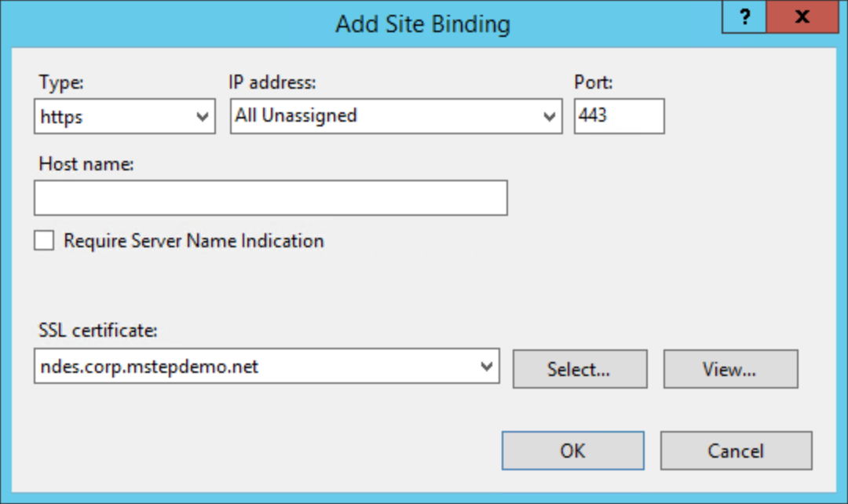Screen dimensions: 848x504
Task: Click the Cancel button
Action: (736, 451)
